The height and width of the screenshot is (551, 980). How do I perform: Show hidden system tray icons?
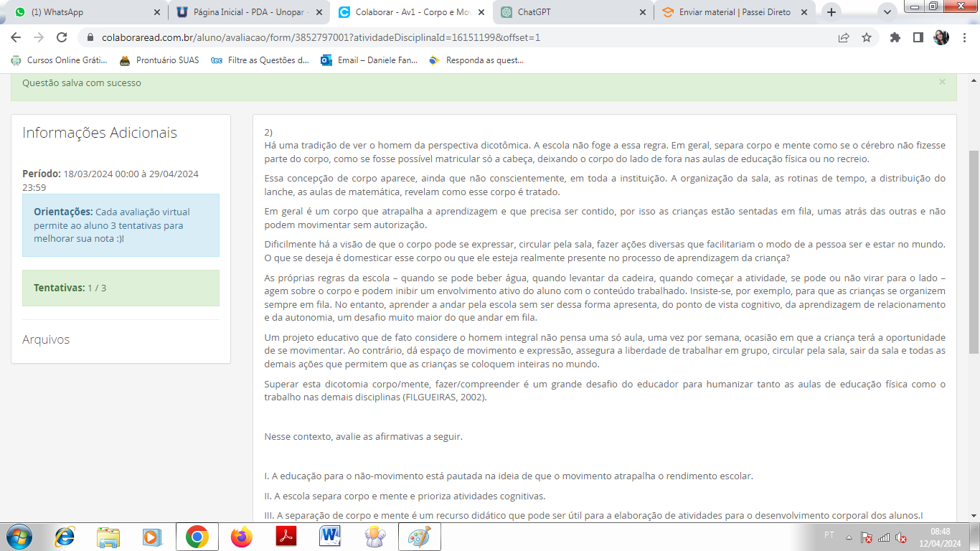pyautogui.click(x=849, y=537)
